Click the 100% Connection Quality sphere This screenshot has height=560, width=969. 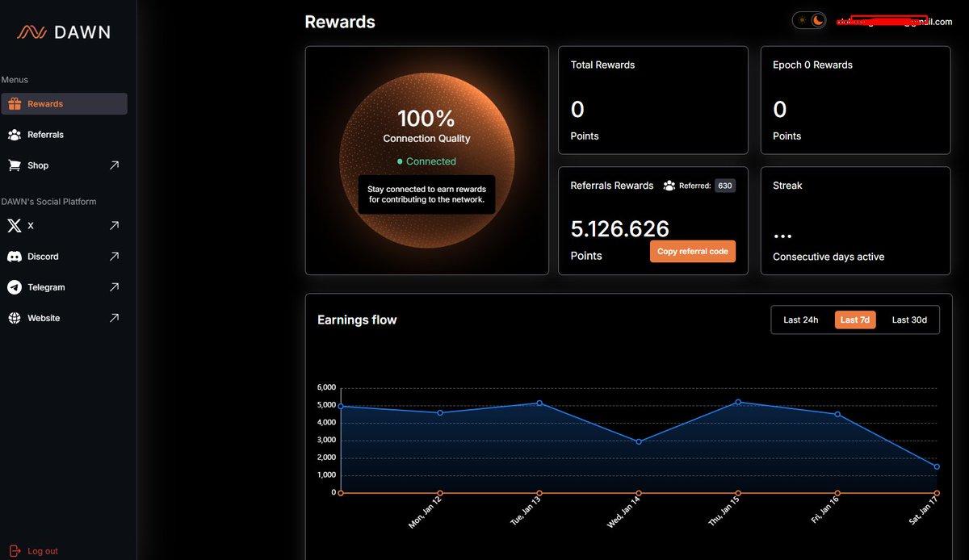(x=426, y=161)
